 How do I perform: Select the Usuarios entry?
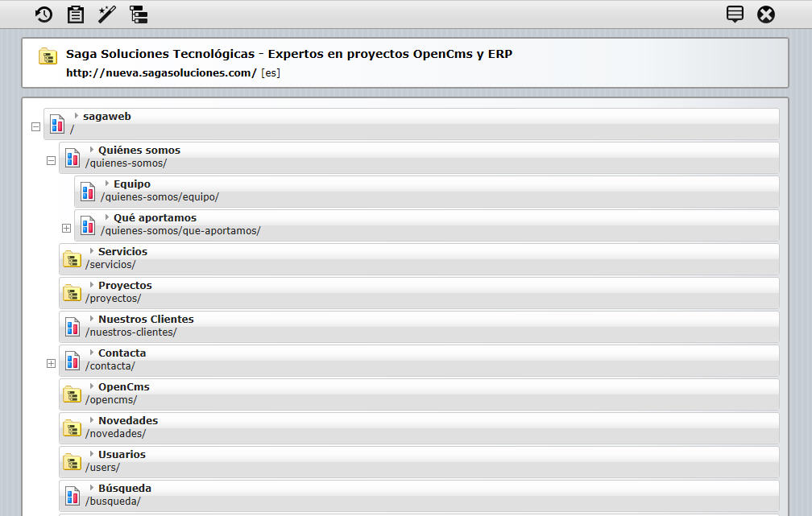[122, 455]
